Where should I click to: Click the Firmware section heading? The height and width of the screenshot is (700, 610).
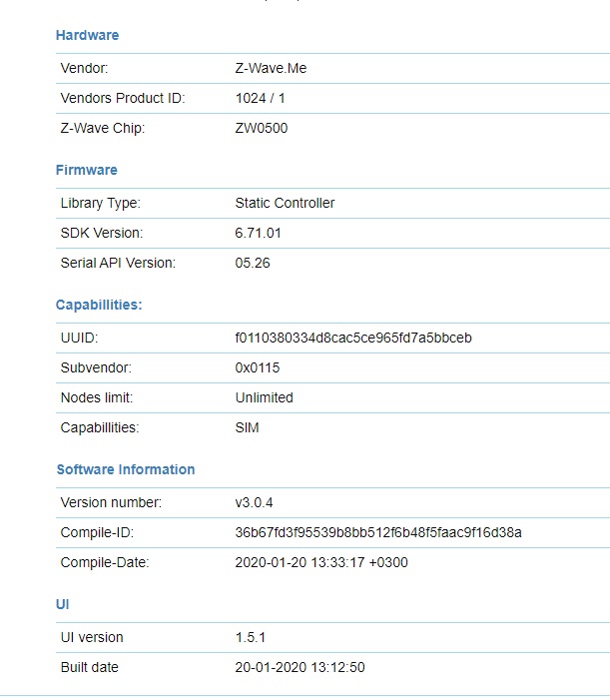86,170
